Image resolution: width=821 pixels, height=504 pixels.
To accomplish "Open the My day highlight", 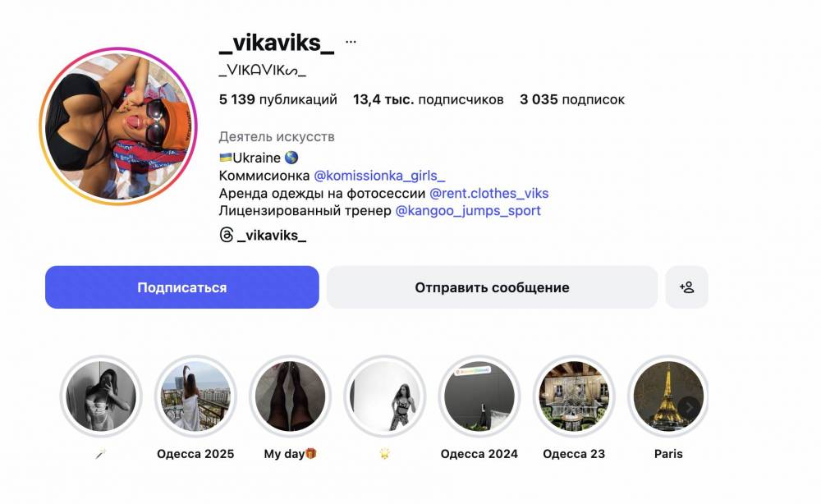I will (x=290, y=396).
